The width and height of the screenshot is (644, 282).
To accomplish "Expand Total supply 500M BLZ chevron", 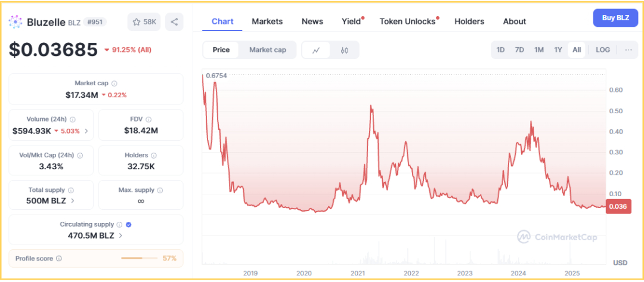I will point(73,201).
